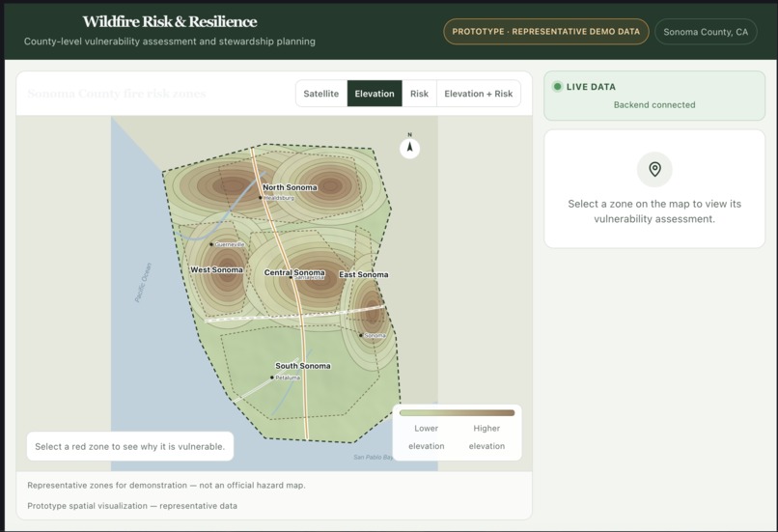Select the North Sonoma zone label
This screenshot has height=532, width=778.
click(290, 187)
